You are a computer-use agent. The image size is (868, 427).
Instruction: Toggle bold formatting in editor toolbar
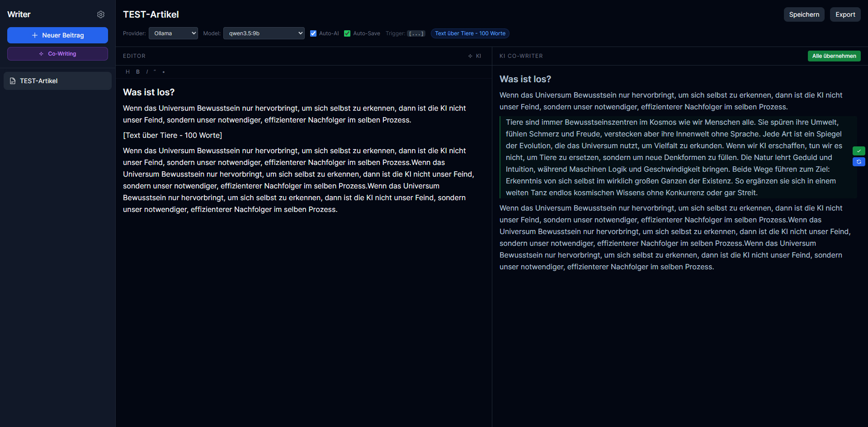(138, 72)
